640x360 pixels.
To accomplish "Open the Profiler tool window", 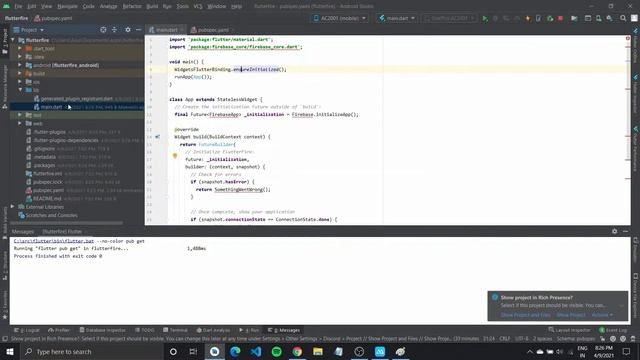I will [x=59, y=330].
